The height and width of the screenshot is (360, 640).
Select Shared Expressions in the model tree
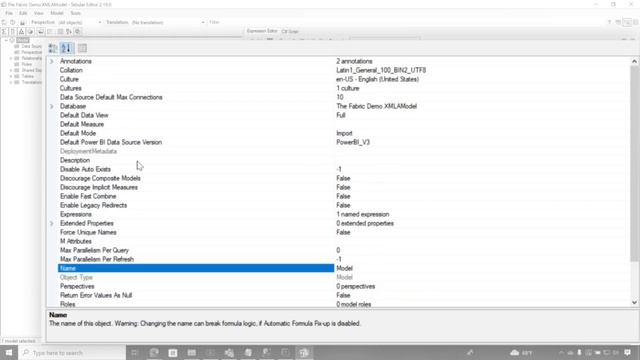(x=31, y=70)
